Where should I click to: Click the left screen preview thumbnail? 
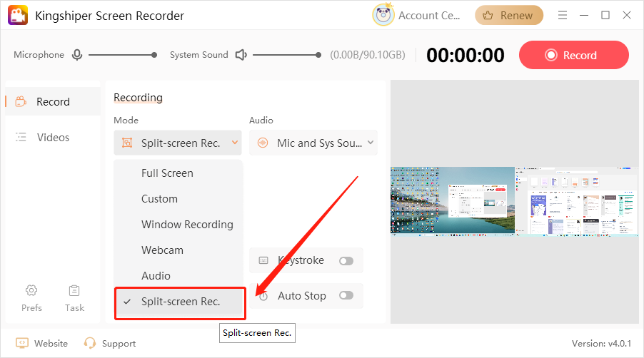(452, 201)
